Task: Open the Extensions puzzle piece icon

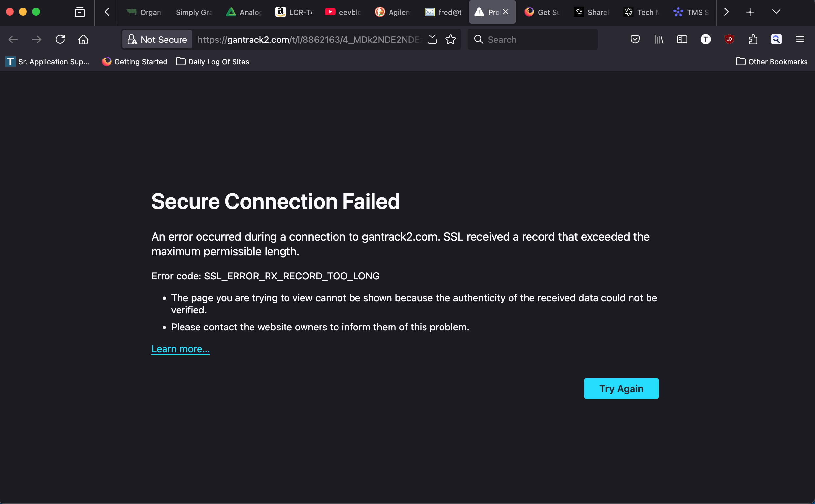Action: click(753, 39)
